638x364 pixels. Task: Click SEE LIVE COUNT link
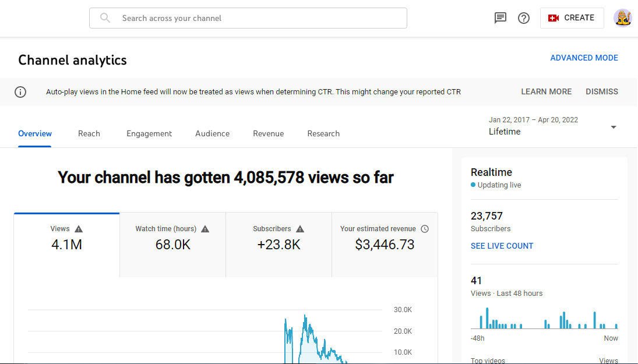502,246
